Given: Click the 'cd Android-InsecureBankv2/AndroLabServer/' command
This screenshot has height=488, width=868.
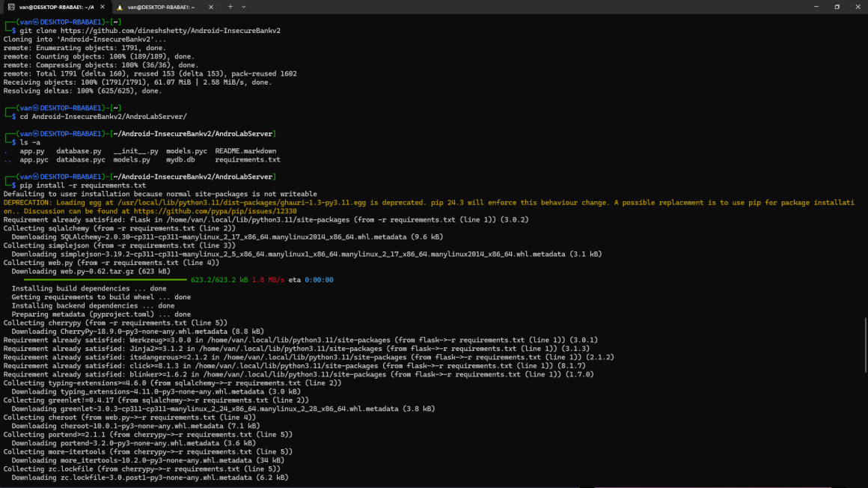Looking at the screenshot, I should coord(103,116).
